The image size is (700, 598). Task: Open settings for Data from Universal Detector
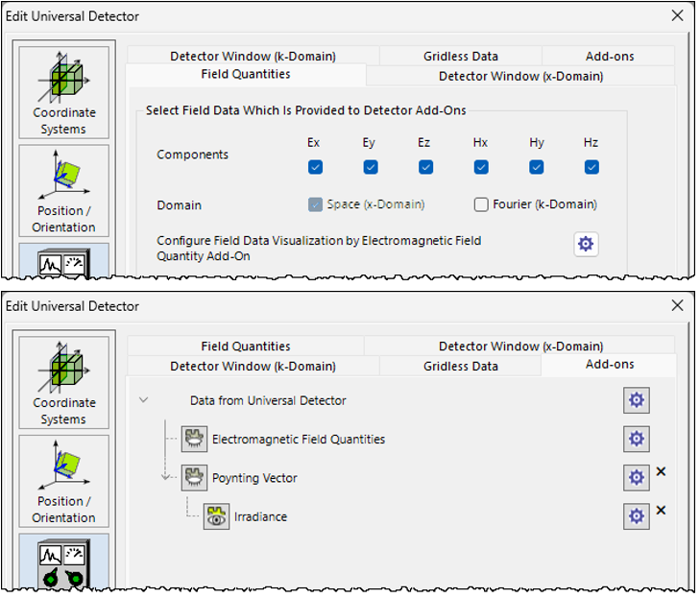[637, 400]
